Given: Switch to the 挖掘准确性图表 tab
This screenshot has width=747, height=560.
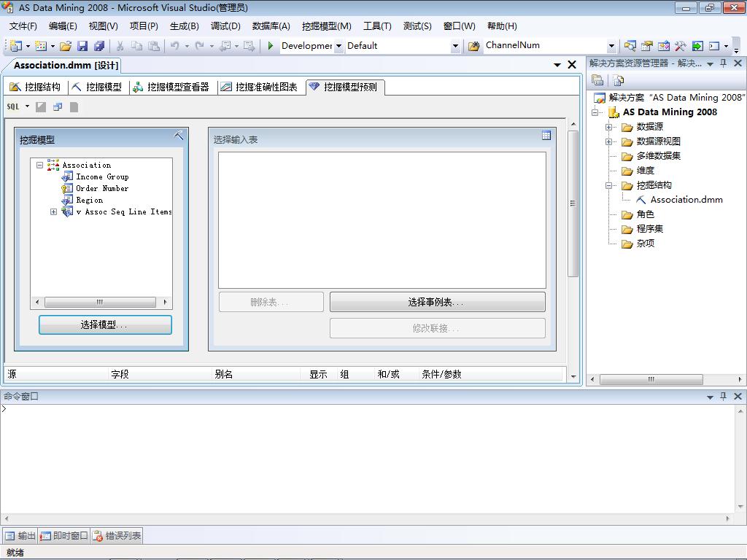Looking at the screenshot, I should point(260,87).
